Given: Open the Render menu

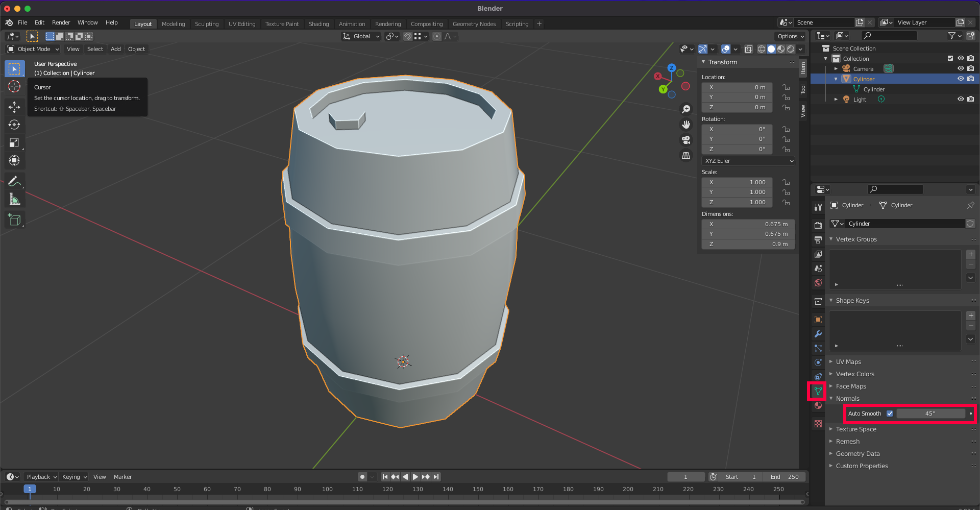Looking at the screenshot, I should [x=61, y=22].
